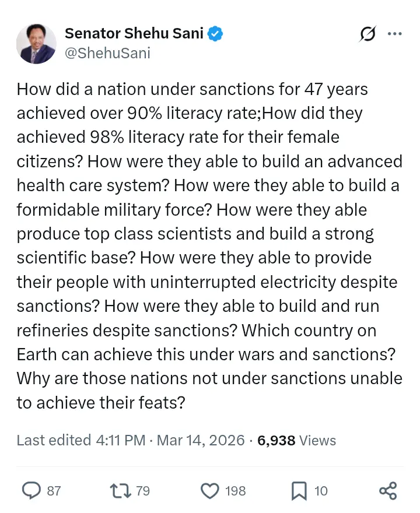Bookmark this tweet with the bookmark icon

tap(299, 491)
